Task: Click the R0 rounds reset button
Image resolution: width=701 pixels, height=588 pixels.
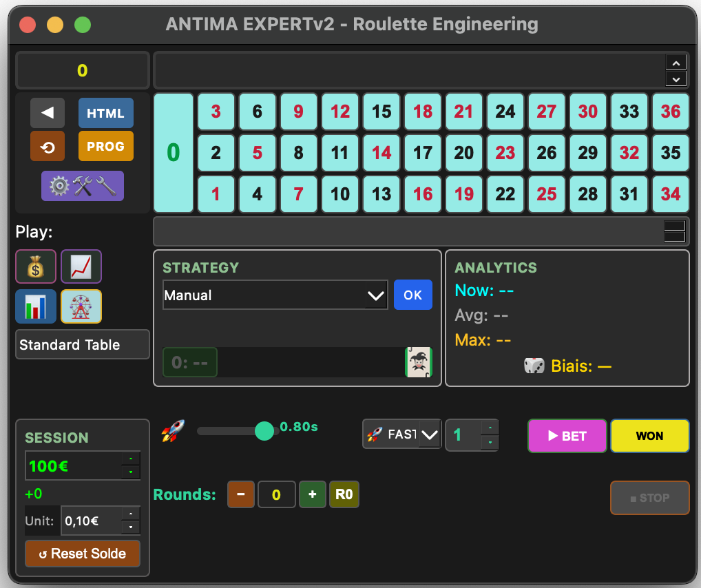Action: 344,494
